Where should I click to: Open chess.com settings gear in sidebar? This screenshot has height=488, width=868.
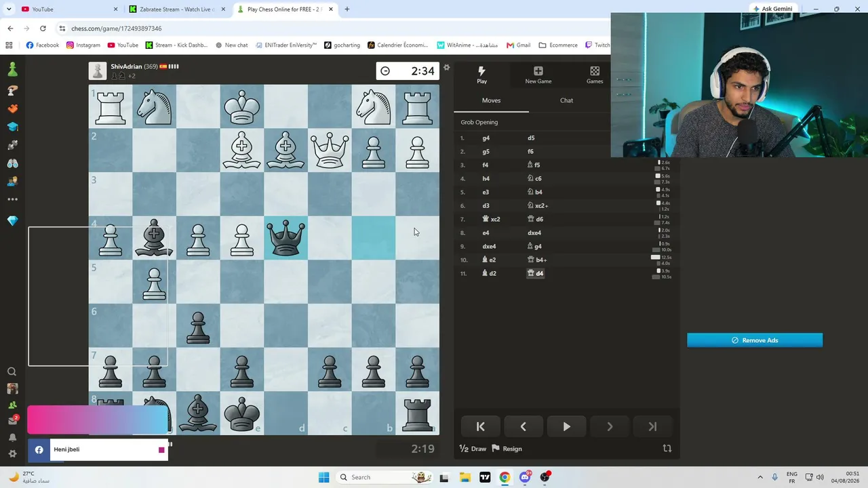point(12,453)
